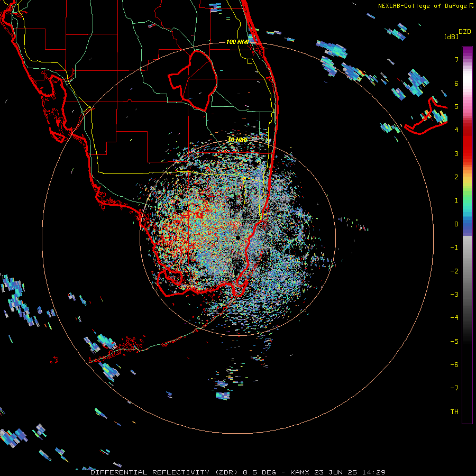Viewport: 476px width, 476px height.
Task: Click the [dB] unit label
Action: point(452,36)
